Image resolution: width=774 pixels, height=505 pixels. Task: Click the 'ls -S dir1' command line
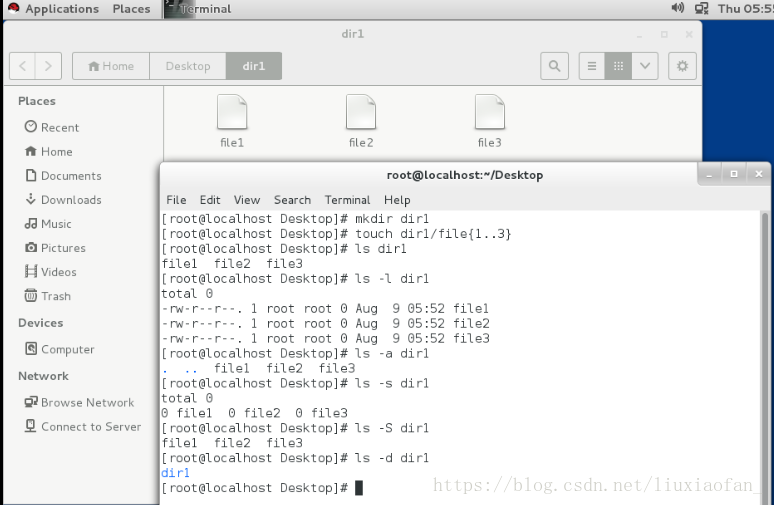click(x=295, y=428)
